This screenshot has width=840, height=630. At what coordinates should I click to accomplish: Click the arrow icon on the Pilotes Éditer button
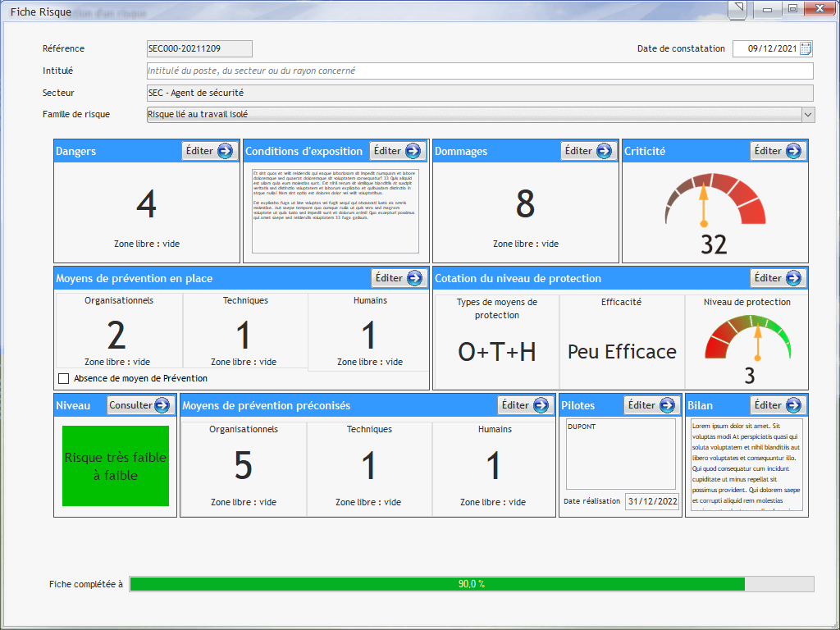point(667,405)
